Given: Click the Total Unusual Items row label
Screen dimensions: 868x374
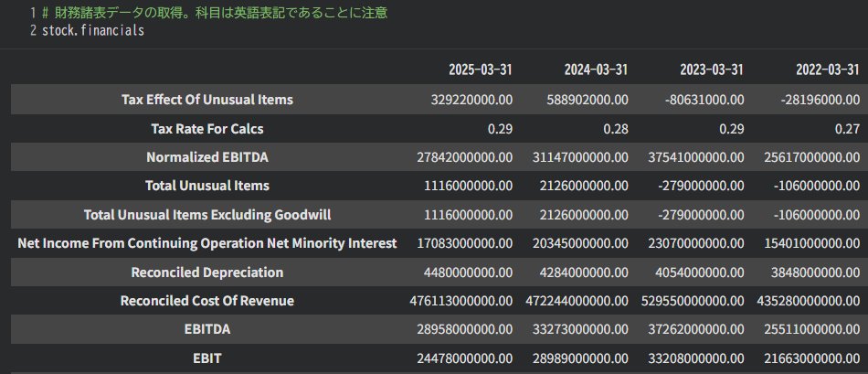Looking at the screenshot, I should (x=207, y=186).
